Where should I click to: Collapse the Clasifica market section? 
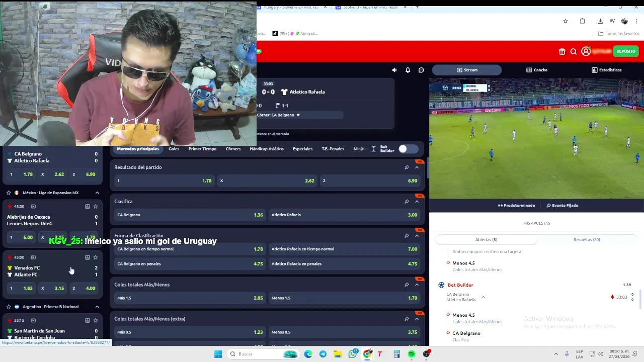tap(417, 201)
